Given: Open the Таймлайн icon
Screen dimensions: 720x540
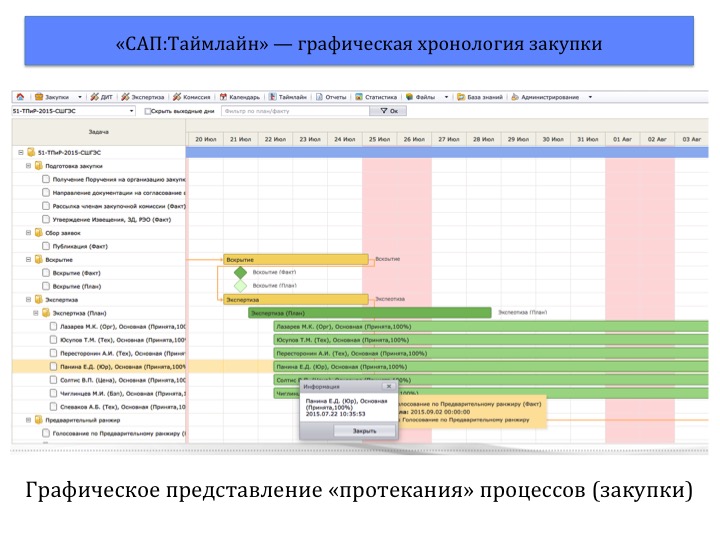Looking at the screenshot, I should [273, 97].
